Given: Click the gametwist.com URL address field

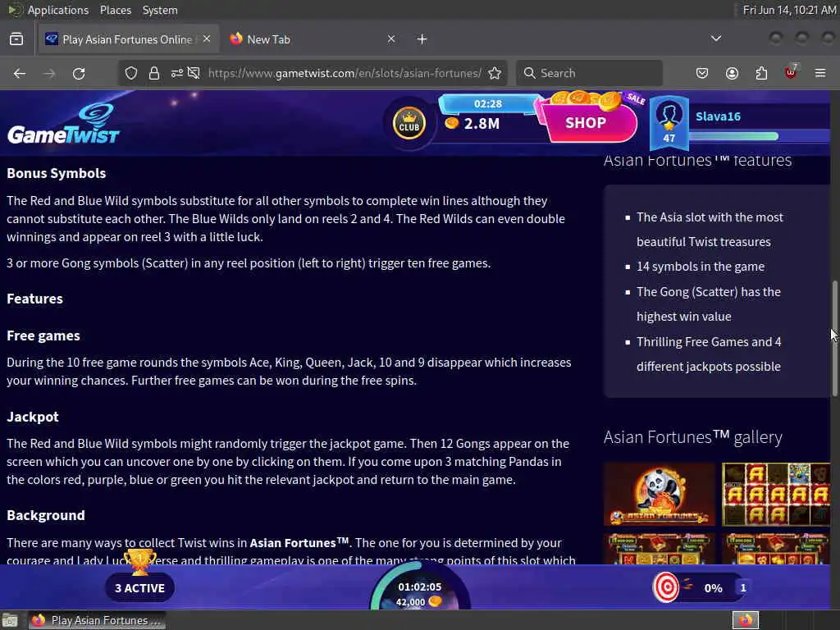Looking at the screenshot, I should tap(345, 73).
